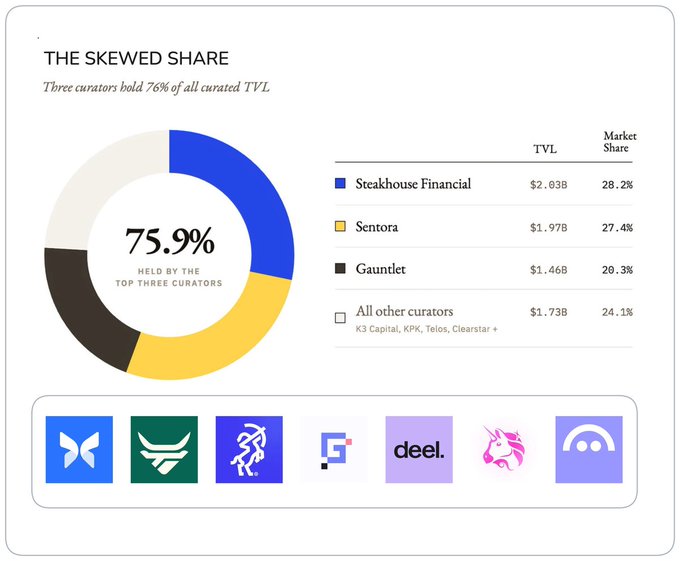Click the $1.73B TVL value
680x561 pixels.
coord(548,312)
